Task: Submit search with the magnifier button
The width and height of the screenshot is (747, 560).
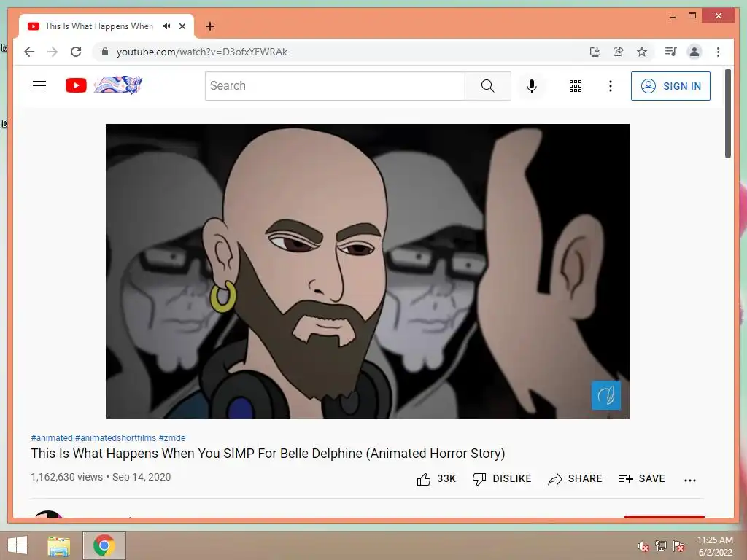Action: click(488, 86)
